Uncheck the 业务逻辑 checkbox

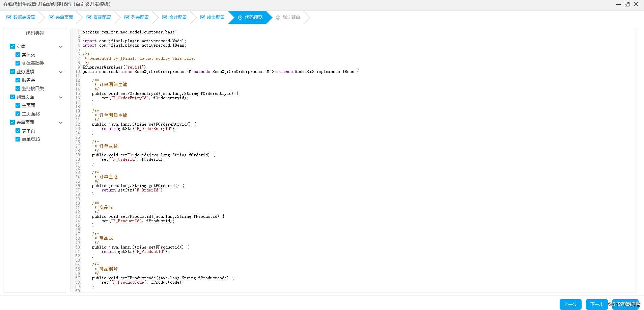click(12, 72)
